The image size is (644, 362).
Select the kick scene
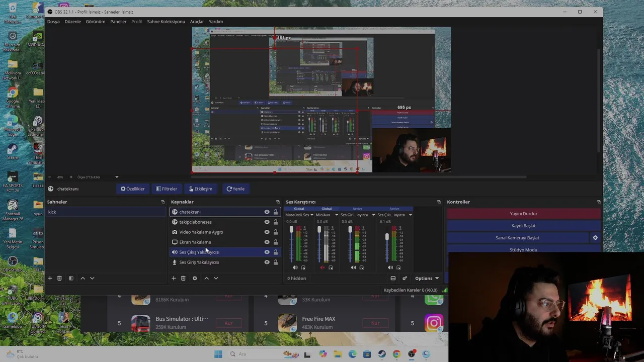pos(106,212)
